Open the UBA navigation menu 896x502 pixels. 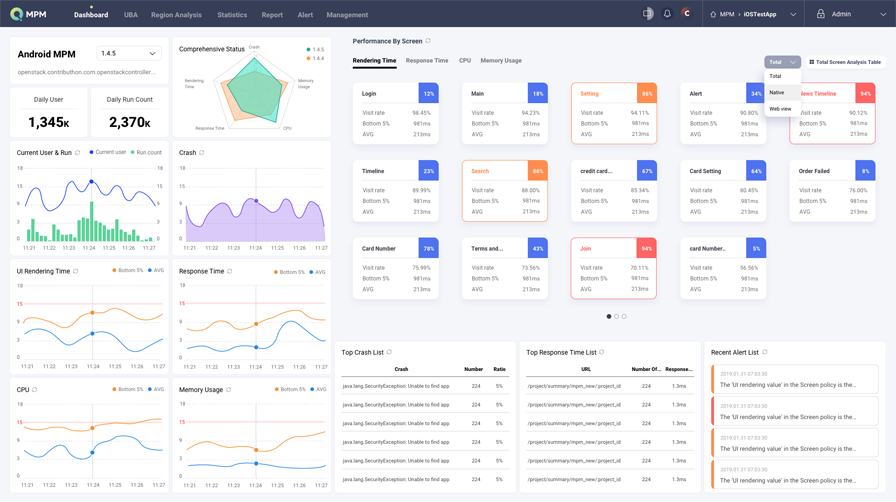pyautogui.click(x=131, y=15)
